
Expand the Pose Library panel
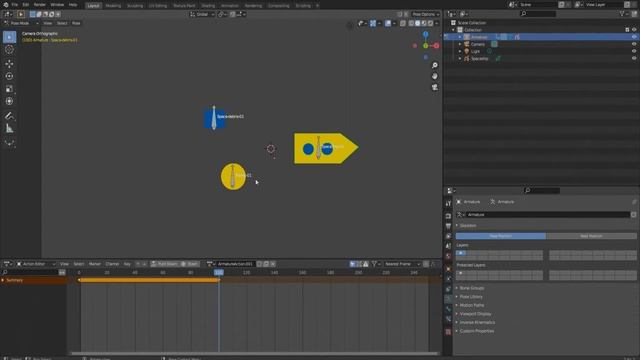click(471, 297)
